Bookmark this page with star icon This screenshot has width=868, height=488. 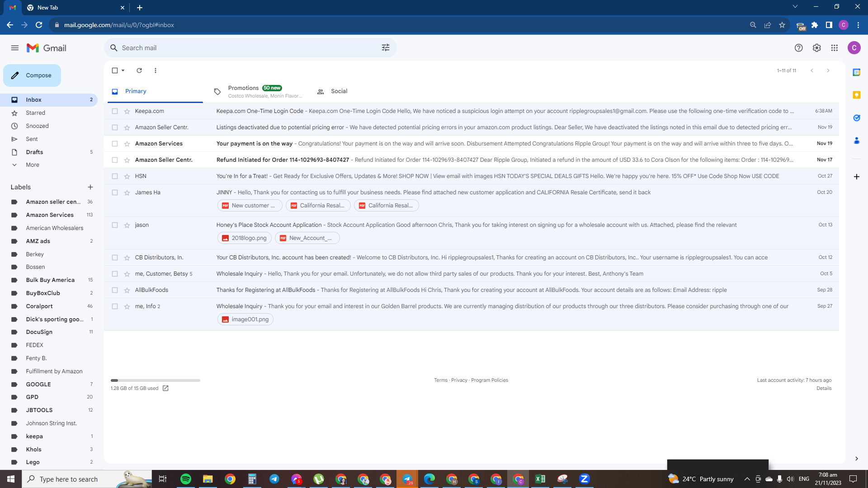coord(782,25)
